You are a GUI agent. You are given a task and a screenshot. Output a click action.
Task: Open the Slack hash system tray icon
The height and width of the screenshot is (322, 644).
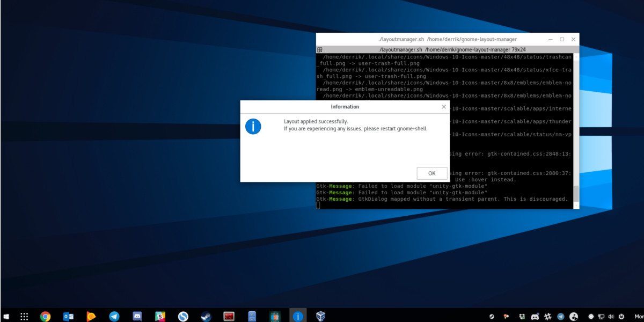(548, 317)
